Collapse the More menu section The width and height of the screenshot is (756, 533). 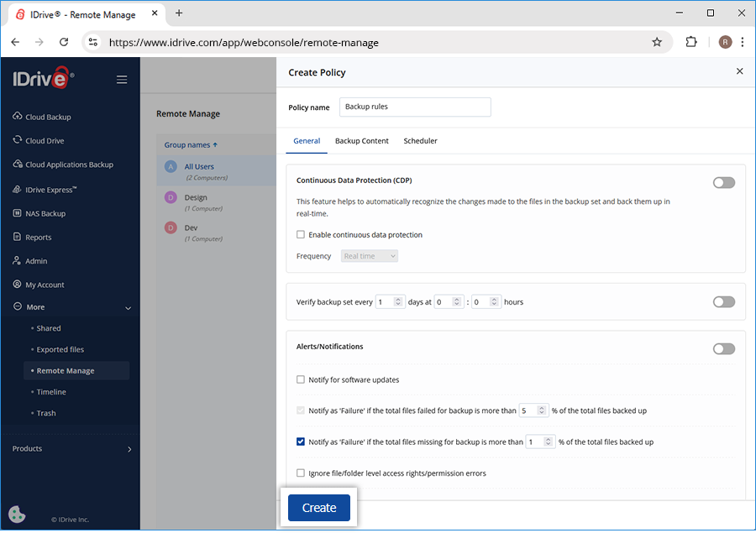[128, 307]
